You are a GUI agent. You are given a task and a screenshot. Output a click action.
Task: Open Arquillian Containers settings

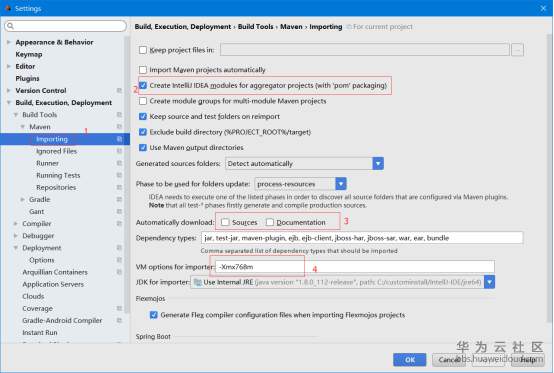click(x=55, y=272)
